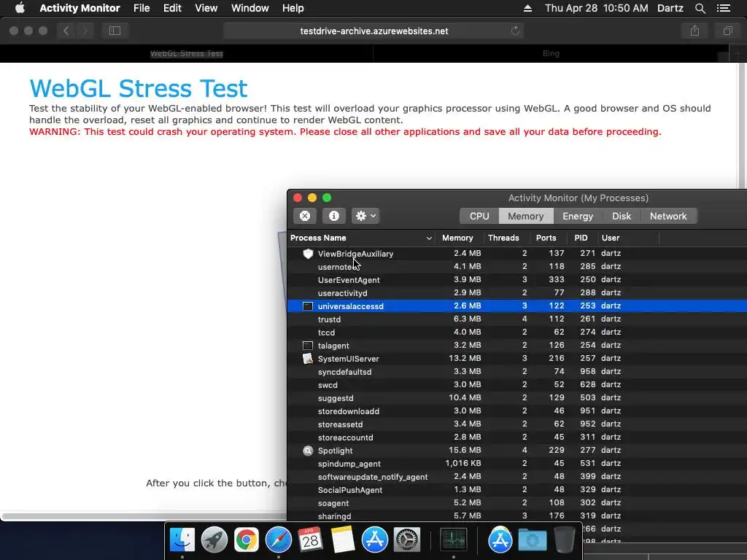Open Spotlight search in menu bar
This screenshot has height=560, width=747.
click(700, 8)
